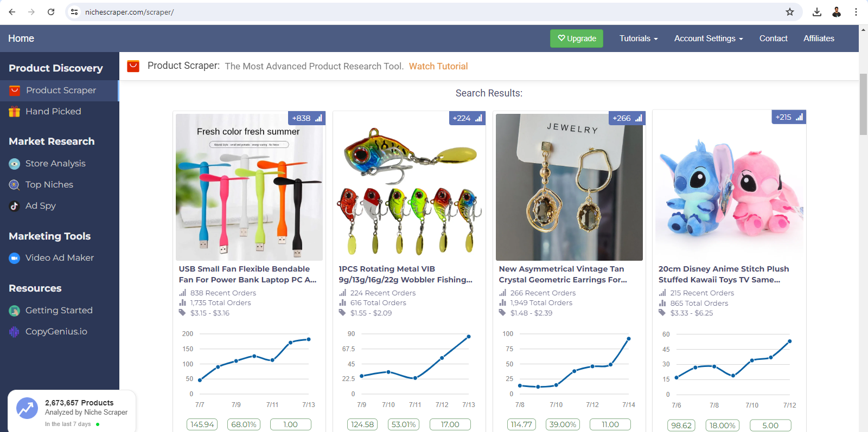Screen dimensions: 868x432
Task: Click the 18.00% value box
Action: [723, 425]
